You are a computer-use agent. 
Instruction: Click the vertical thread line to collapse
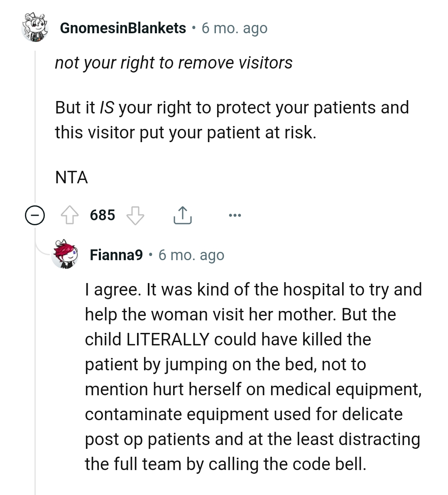pos(35,125)
